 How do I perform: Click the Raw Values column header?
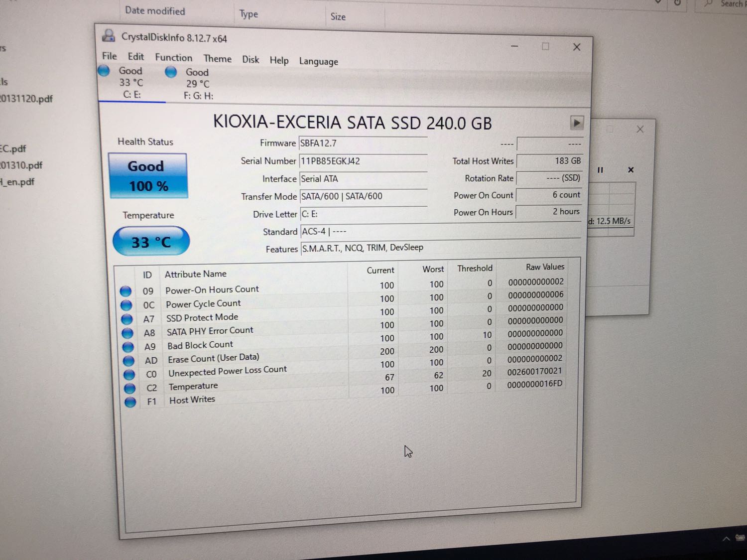[544, 267]
